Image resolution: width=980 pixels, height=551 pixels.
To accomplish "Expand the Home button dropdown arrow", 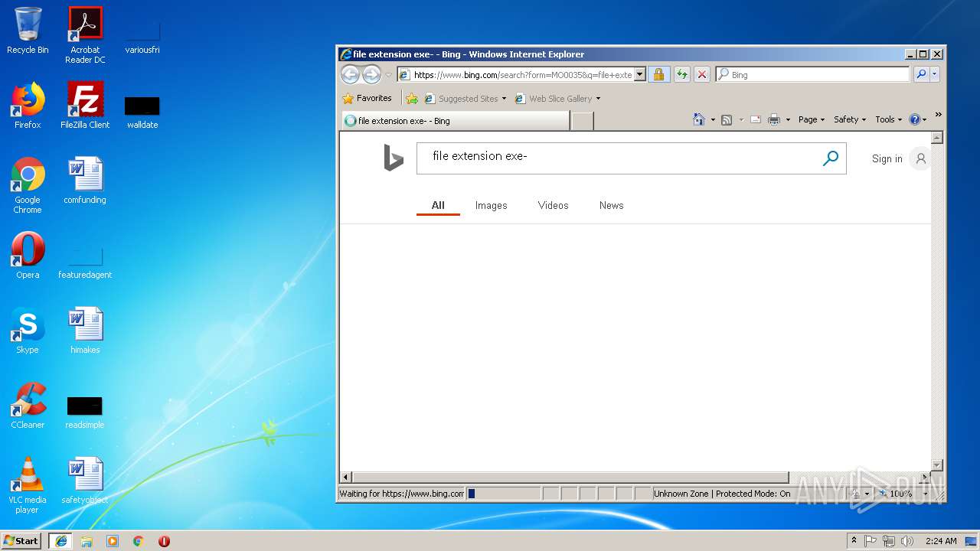I will pyautogui.click(x=713, y=120).
